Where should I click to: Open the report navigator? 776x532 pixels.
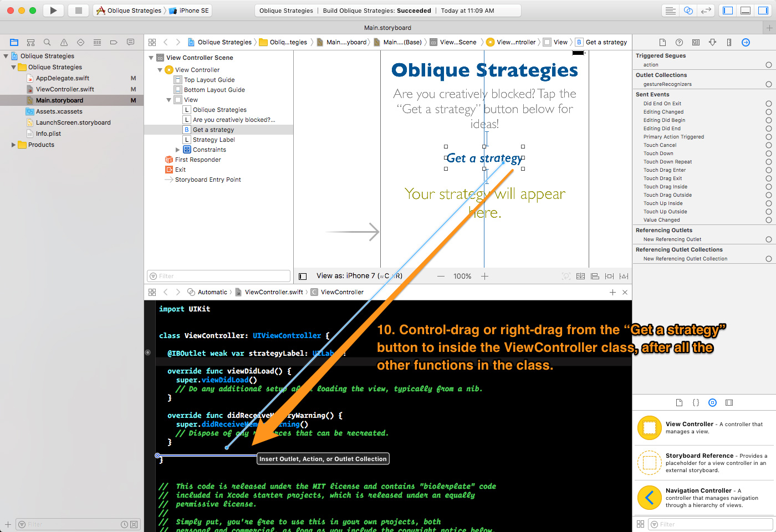click(x=130, y=42)
